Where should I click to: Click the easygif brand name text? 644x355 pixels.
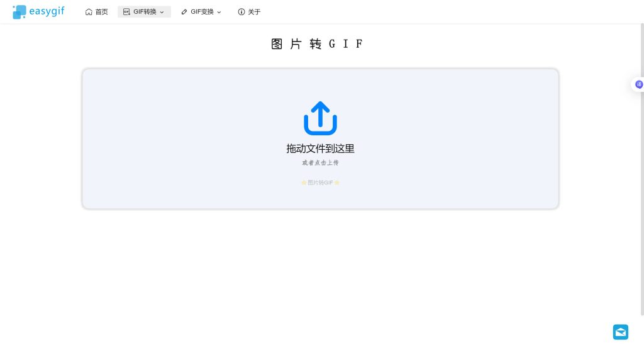(47, 11)
